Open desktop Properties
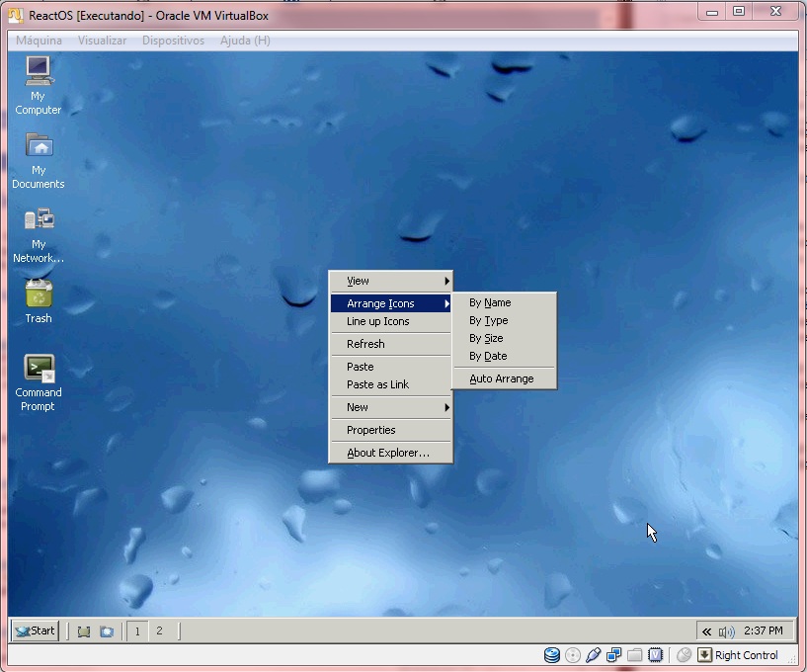 click(x=391, y=430)
